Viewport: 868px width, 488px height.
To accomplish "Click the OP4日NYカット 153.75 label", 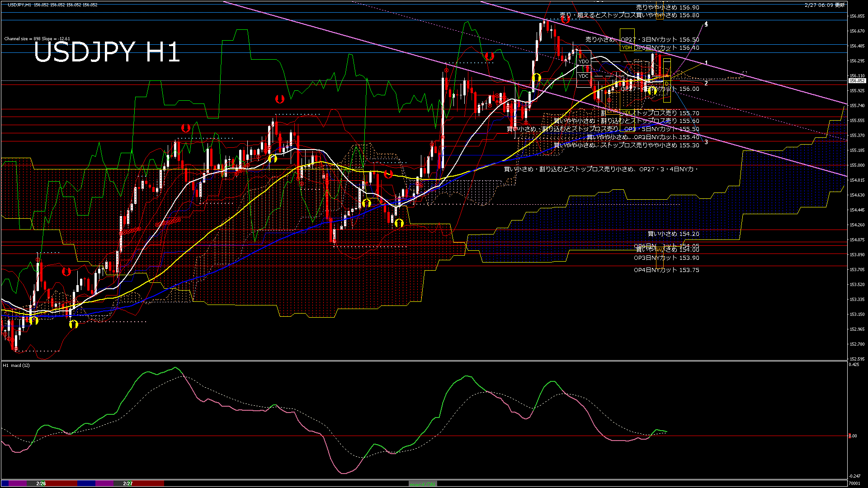I will point(666,270).
